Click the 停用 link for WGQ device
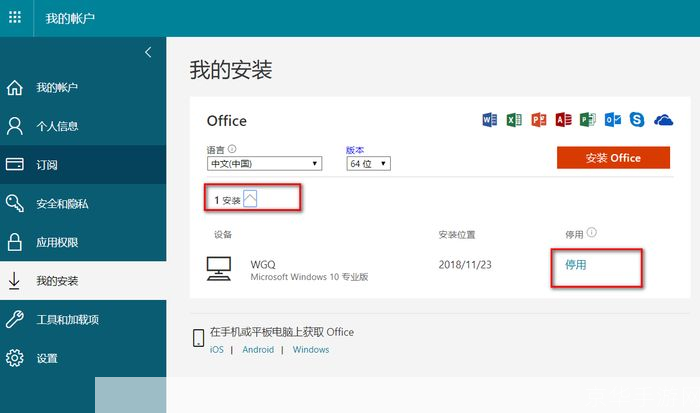This screenshot has height=413, width=700. pyautogui.click(x=576, y=265)
